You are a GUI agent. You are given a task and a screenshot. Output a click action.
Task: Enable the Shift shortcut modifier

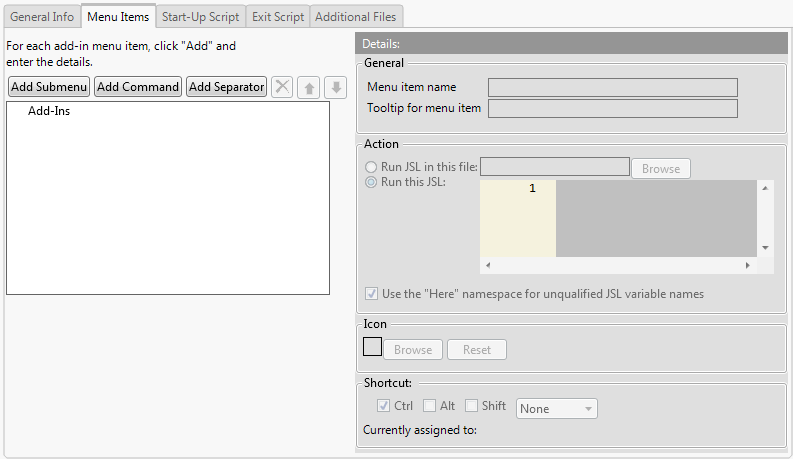tap(471, 406)
